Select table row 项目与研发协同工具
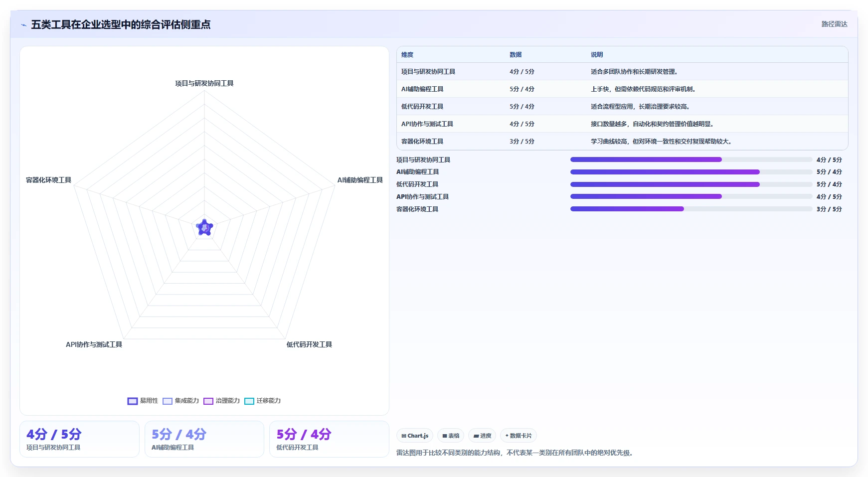 click(622, 72)
